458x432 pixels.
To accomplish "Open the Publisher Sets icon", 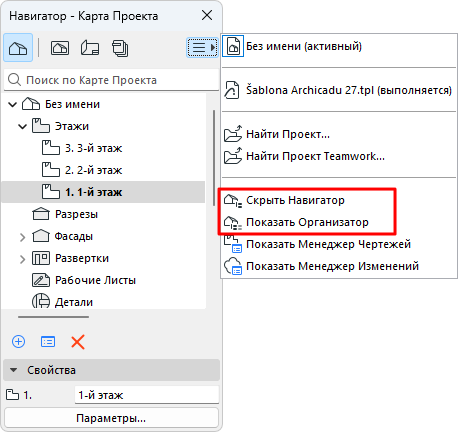I will click(120, 48).
